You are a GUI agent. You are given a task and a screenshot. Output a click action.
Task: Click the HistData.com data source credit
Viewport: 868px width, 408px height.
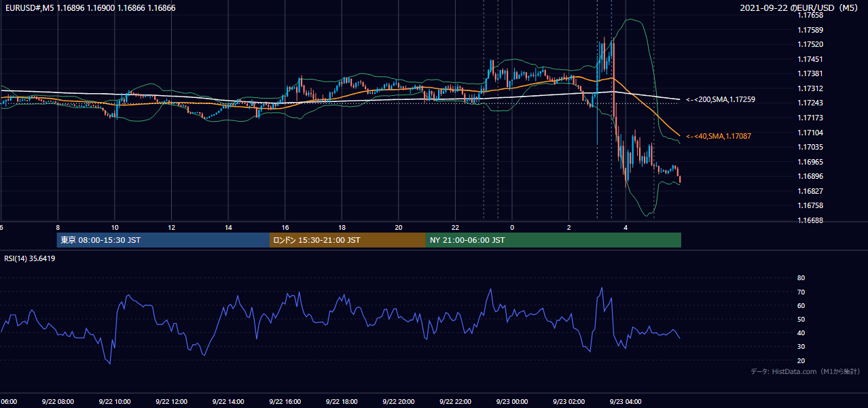[x=805, y=371]
